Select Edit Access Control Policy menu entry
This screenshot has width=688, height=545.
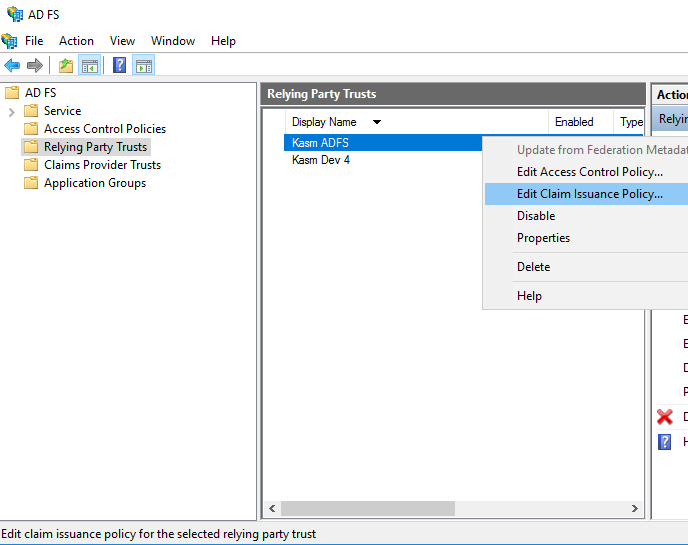[x=589, y=172]
